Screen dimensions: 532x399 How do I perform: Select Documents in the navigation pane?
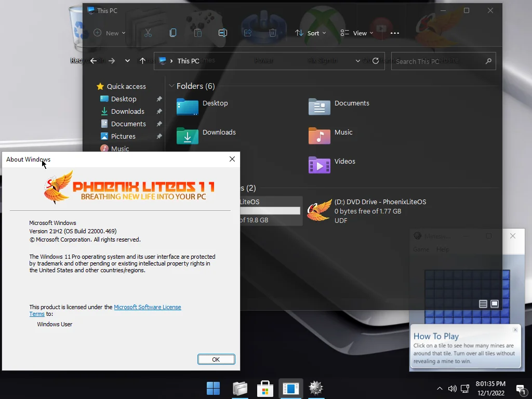coord(123,124)
